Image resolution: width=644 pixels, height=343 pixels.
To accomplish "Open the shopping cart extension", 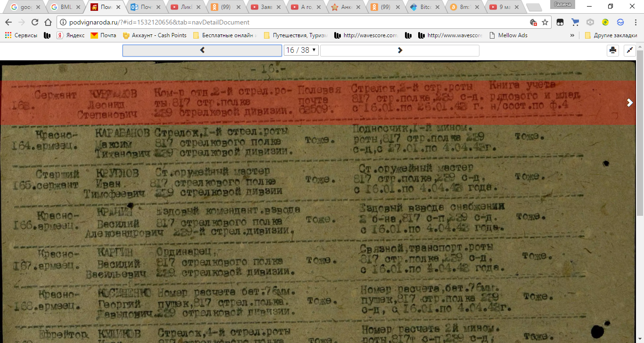I will click(575, 22).
